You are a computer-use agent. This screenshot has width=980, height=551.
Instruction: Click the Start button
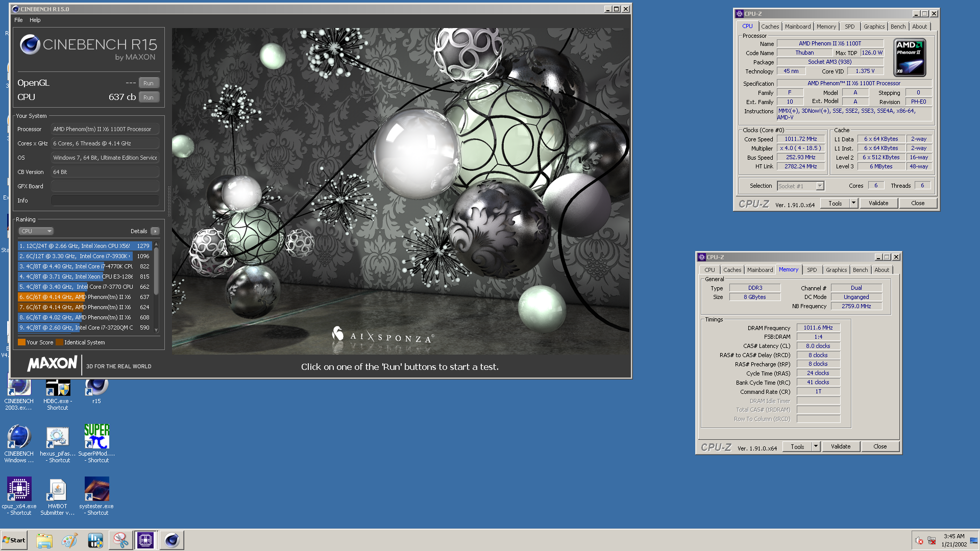14,540
